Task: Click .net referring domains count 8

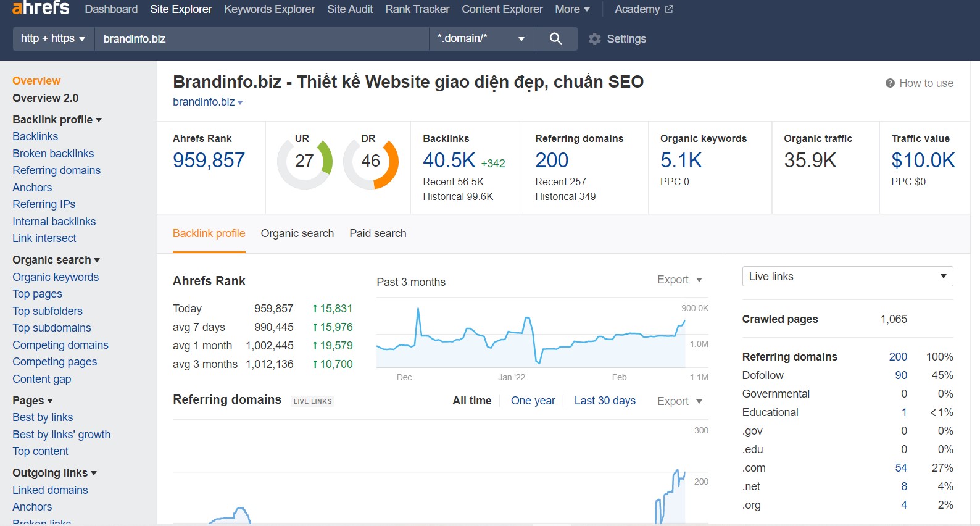Action: [904, 486]
